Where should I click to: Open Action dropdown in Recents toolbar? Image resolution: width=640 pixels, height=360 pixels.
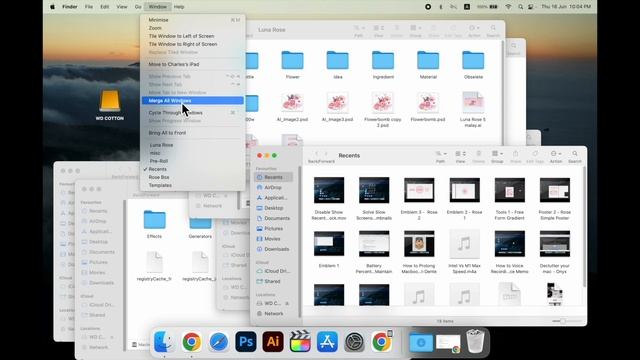coord(556,154)
